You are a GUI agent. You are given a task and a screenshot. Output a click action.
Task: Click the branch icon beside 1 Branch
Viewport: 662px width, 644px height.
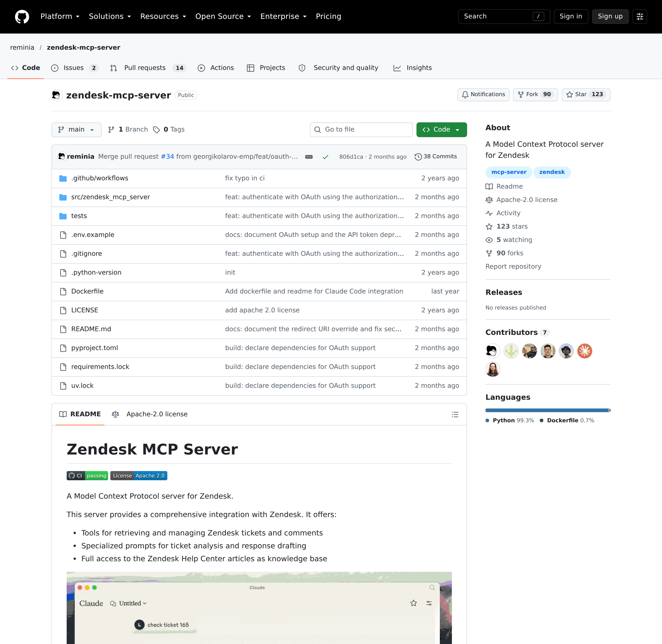(x=111, y=130)
